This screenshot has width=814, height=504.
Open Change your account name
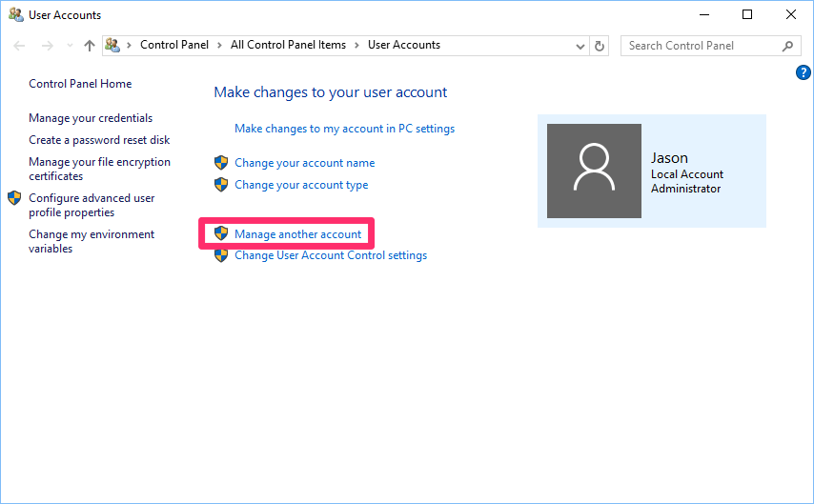304,163
